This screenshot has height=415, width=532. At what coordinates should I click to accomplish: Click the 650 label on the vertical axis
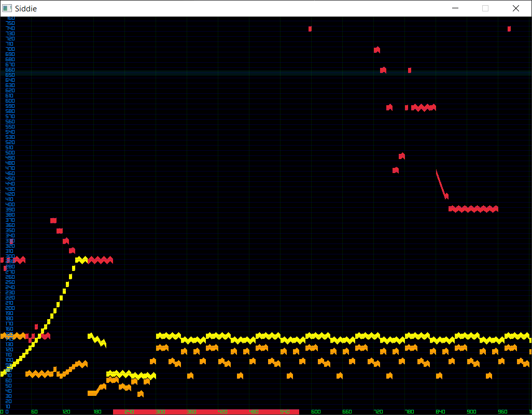(10, 75)
